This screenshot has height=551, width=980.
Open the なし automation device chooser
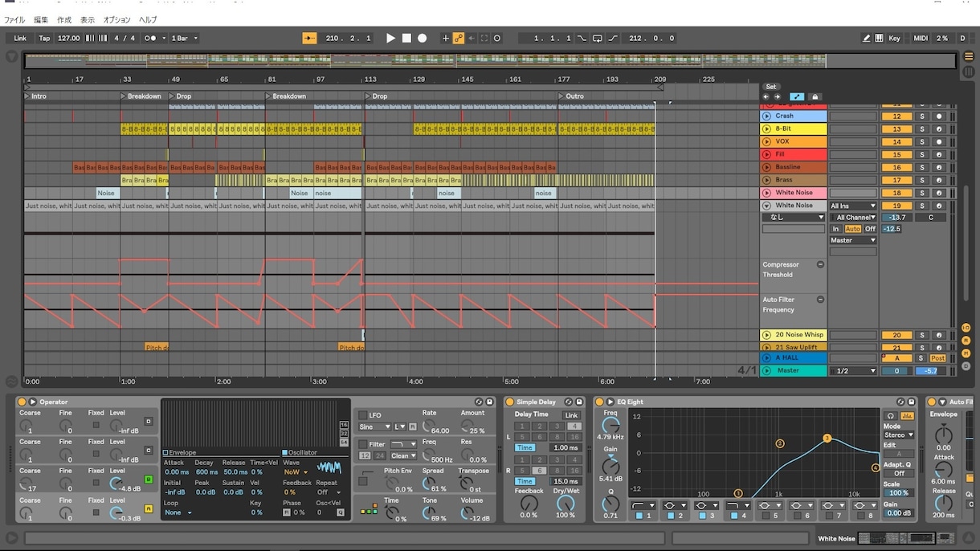coord(794,218)
